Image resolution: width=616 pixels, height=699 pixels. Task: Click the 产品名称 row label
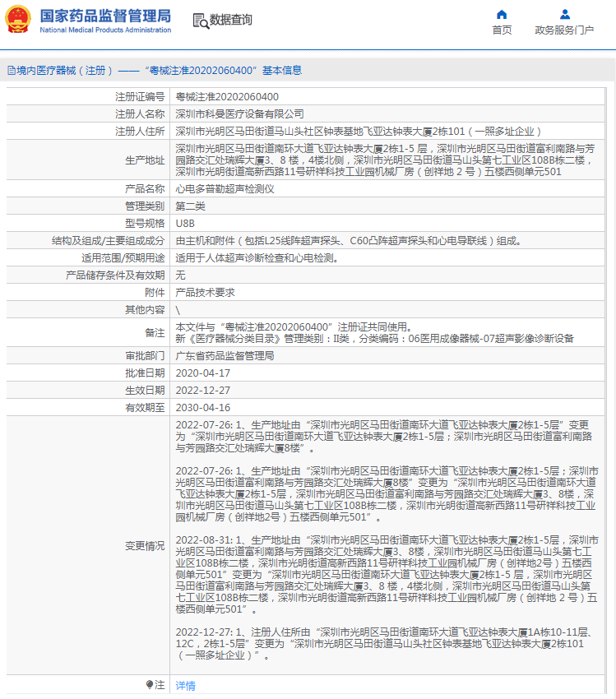(x=145, y=189)
